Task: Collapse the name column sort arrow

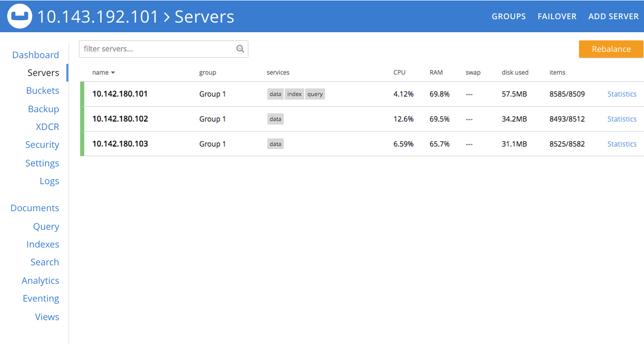Action: pyautogui.click(x=113, y=72)
